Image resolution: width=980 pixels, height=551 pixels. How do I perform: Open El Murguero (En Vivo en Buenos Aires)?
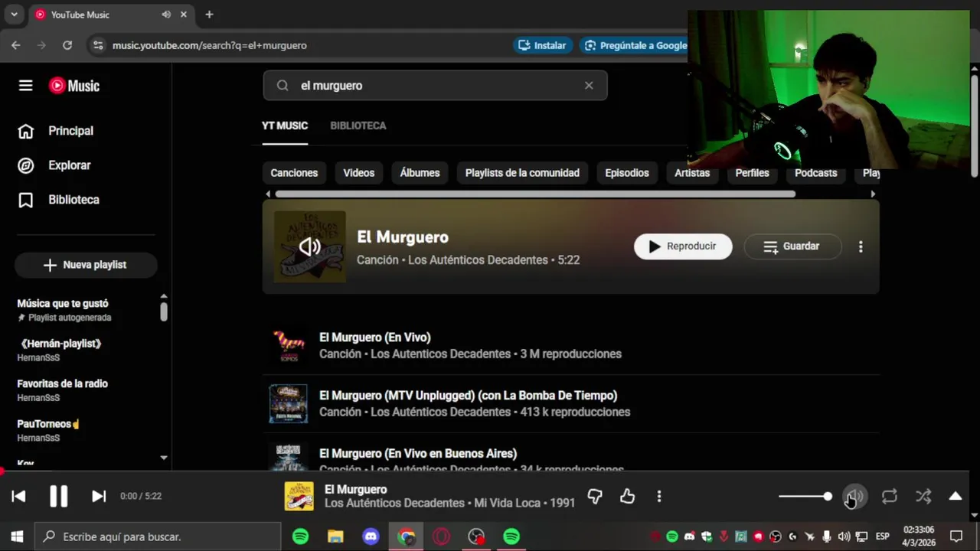[418, 454]
